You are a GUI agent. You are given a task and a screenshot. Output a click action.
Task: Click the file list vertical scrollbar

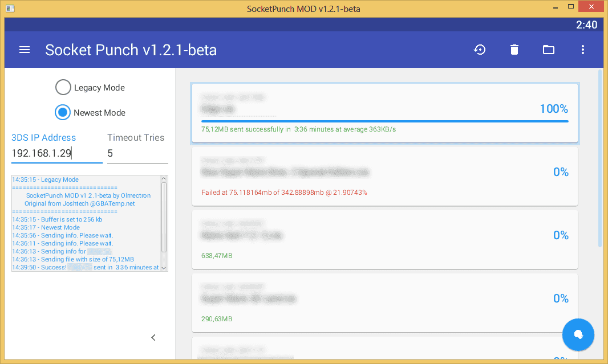(x=600, y=158)
